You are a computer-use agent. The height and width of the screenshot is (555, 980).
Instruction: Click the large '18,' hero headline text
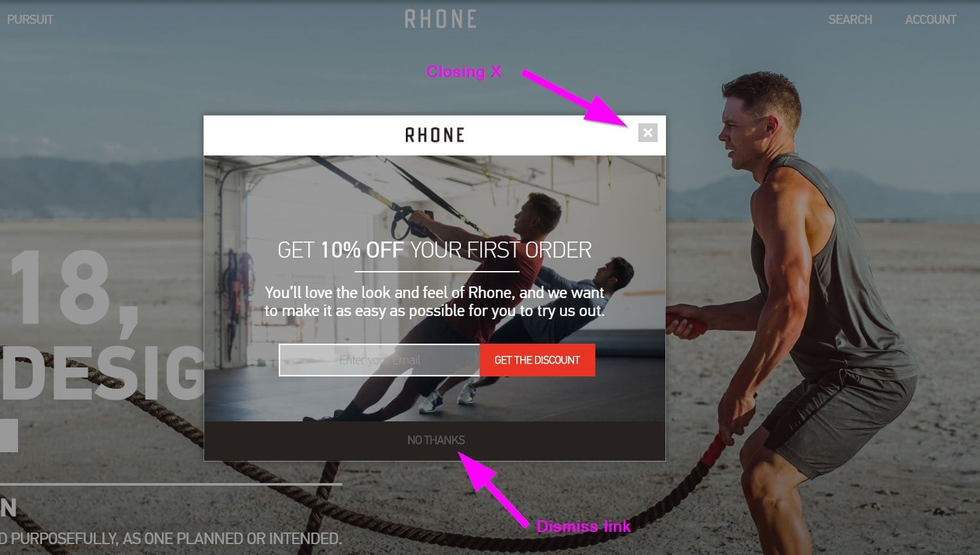coord(74,289)
